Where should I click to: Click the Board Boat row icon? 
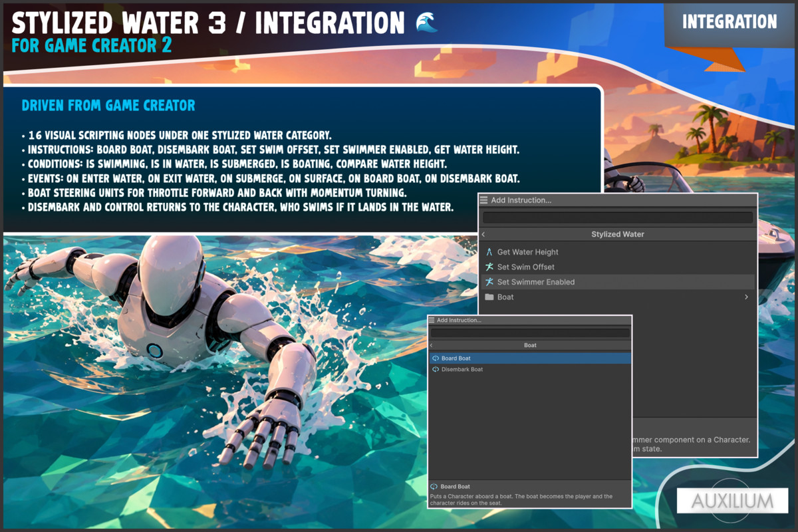(x=436, y=358)
